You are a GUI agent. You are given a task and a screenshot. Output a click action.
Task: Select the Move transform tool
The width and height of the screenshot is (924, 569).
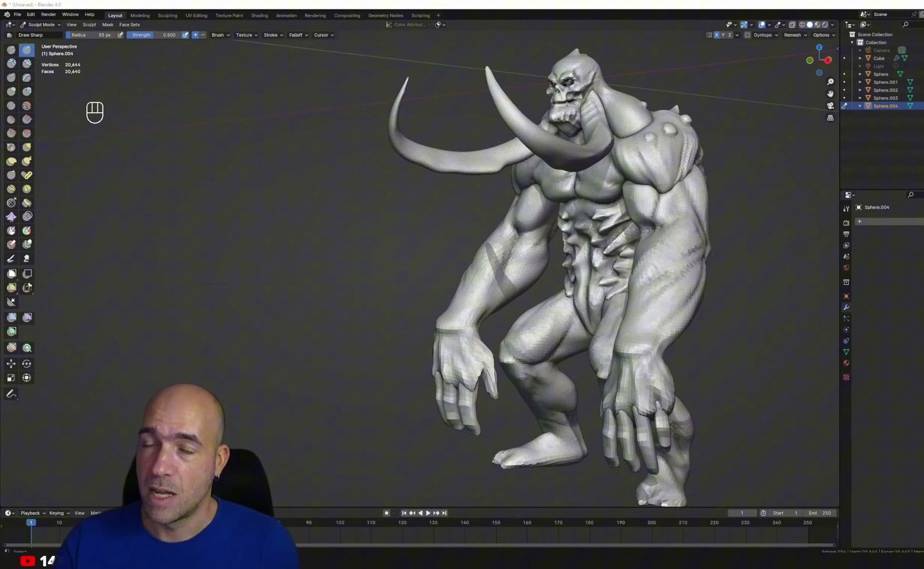[11, 364]
